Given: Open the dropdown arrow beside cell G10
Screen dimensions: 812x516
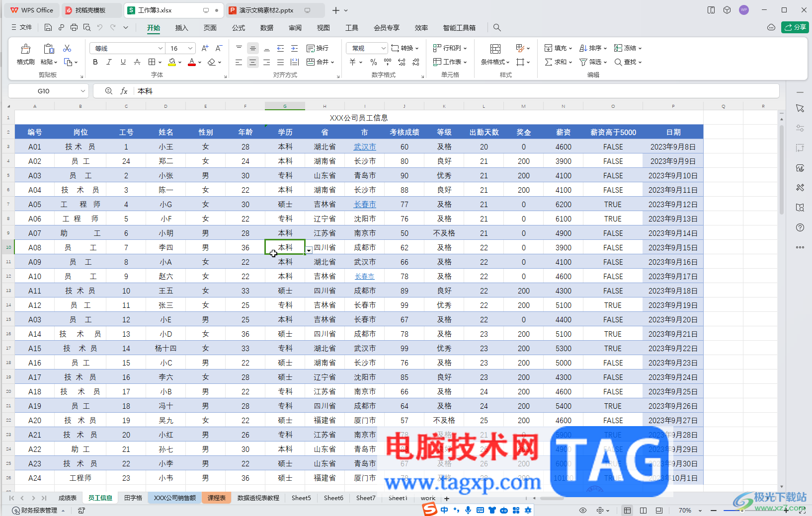Looking at the screenshot, I should coord(309,250).
